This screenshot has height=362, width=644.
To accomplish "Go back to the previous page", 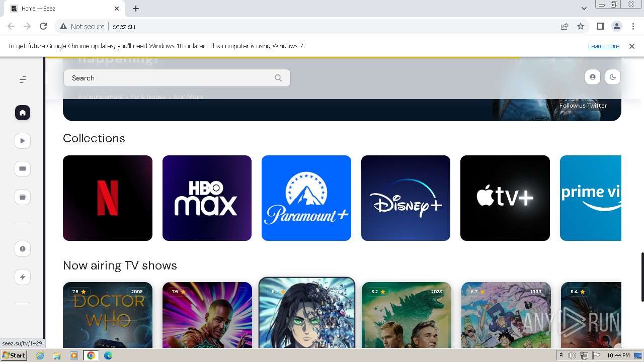I will click(x=11, y=27).
